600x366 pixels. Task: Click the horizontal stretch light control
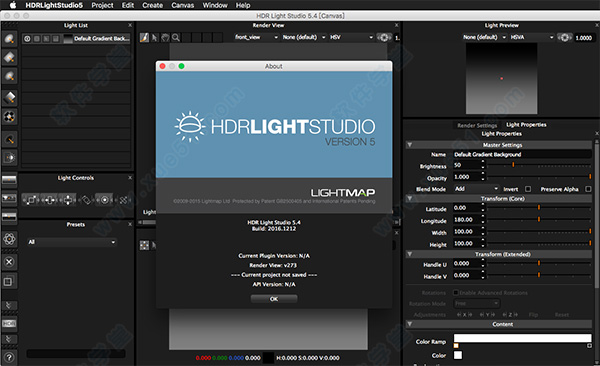pyautogui.click(x=49, y=200)
